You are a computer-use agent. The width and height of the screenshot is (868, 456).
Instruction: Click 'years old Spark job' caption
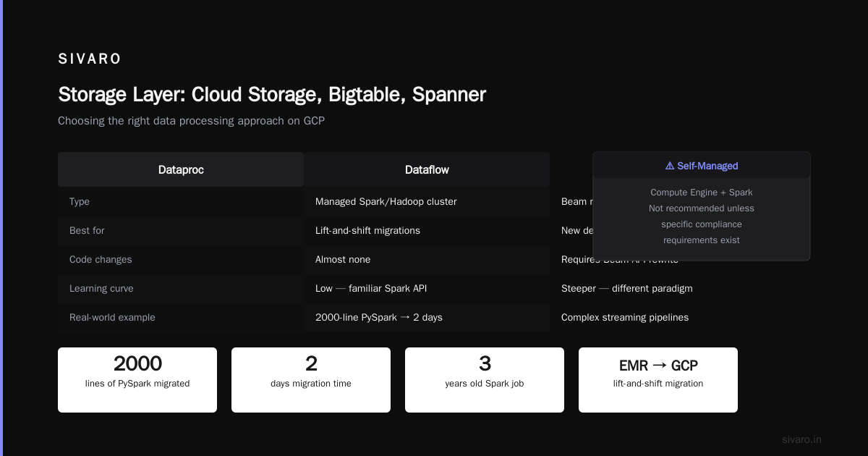pyautogui.click(x=485, y=384)
